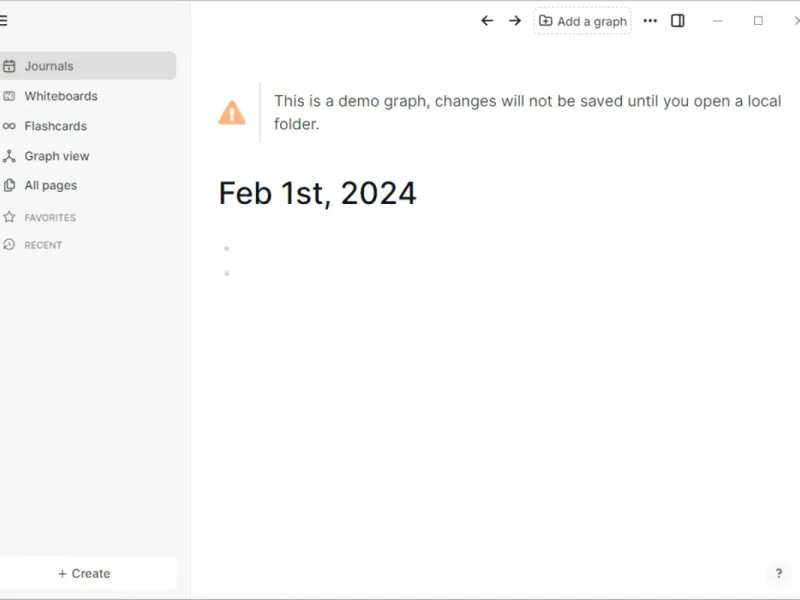Screen dimensions: 800x600
Task: Open the Whiteboards section
Action: click(x=61, y=96)
